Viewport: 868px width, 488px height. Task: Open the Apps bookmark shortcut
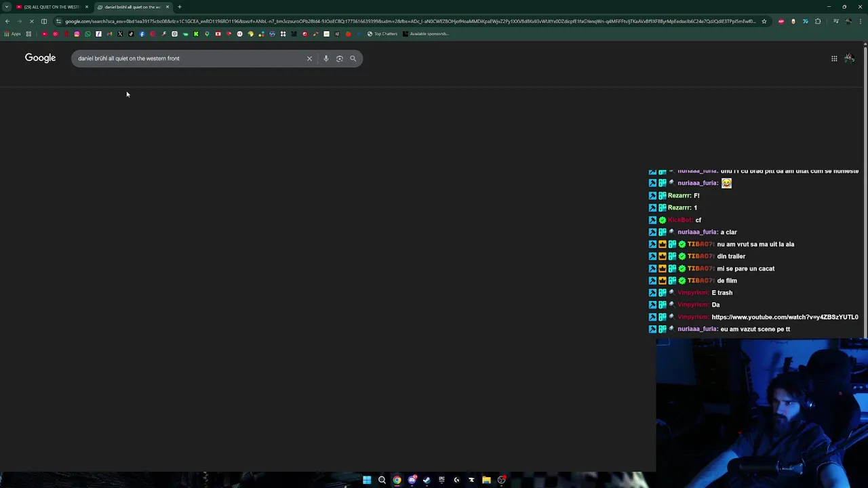pos(12,34)
